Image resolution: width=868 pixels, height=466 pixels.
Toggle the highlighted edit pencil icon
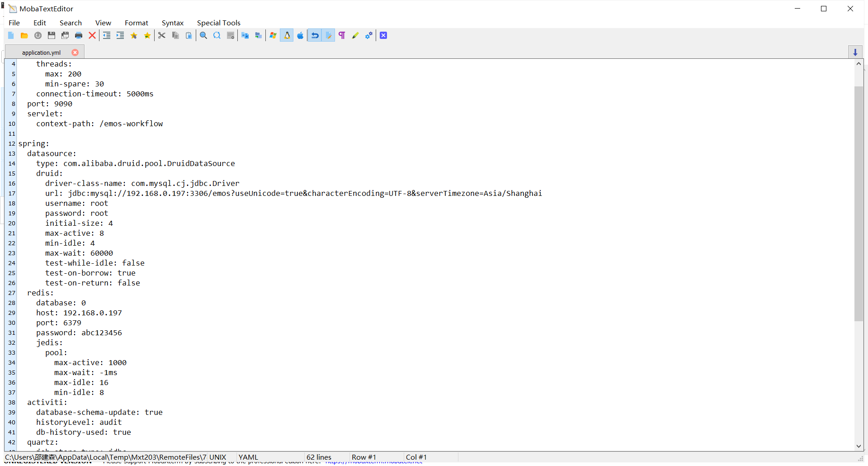pyautogui.click(x=329, y=35)
